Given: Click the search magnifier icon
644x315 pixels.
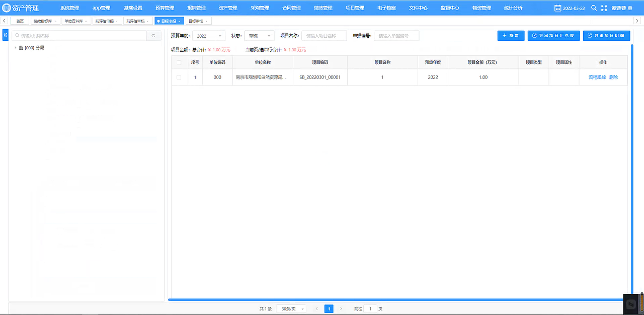Looking at the screenshot, I should pyautogui.click(x=594, y=8).
